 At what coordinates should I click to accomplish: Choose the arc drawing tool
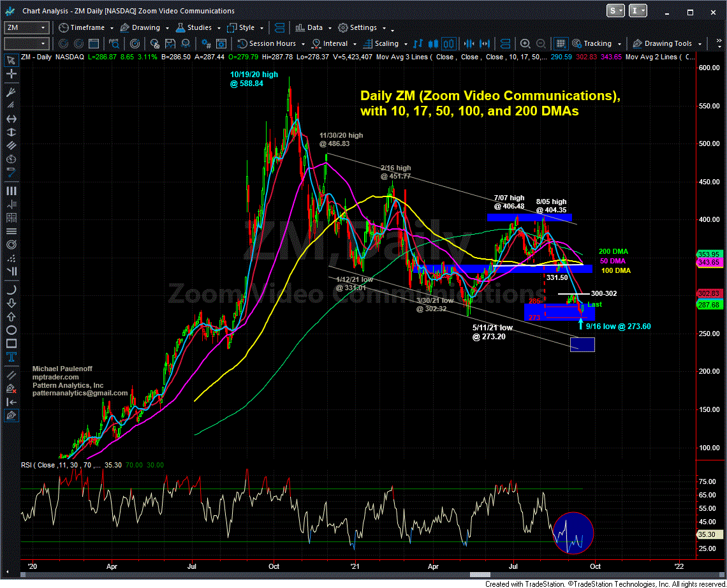click(x=11, y=290)
